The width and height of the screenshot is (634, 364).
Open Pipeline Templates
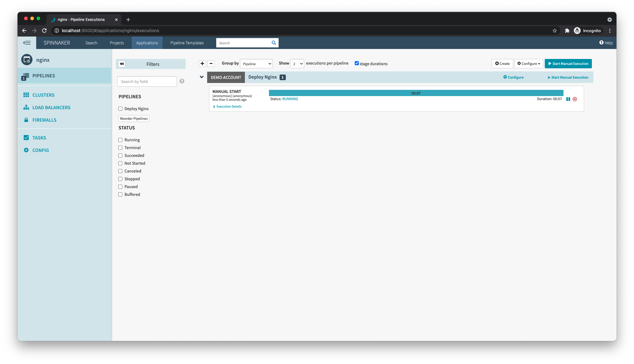[187, 43]
